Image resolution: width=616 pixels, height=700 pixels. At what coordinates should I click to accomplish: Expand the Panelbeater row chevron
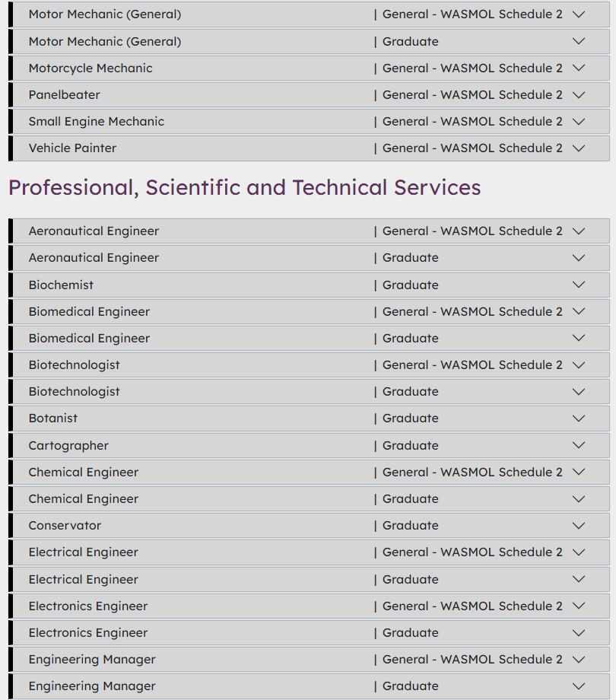click(579, 95)
